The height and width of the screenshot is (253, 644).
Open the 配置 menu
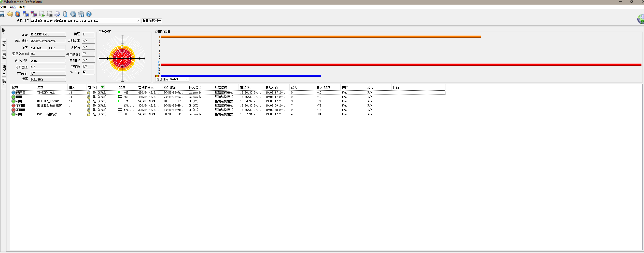tap(13, 7)
